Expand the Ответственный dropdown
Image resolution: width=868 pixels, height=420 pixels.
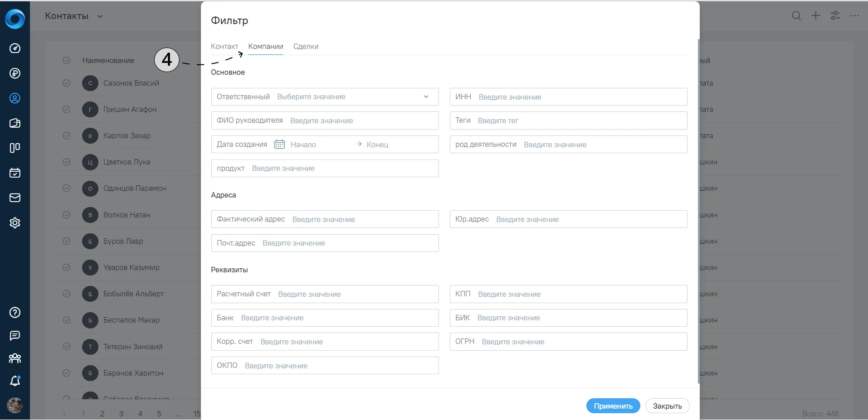325,97
